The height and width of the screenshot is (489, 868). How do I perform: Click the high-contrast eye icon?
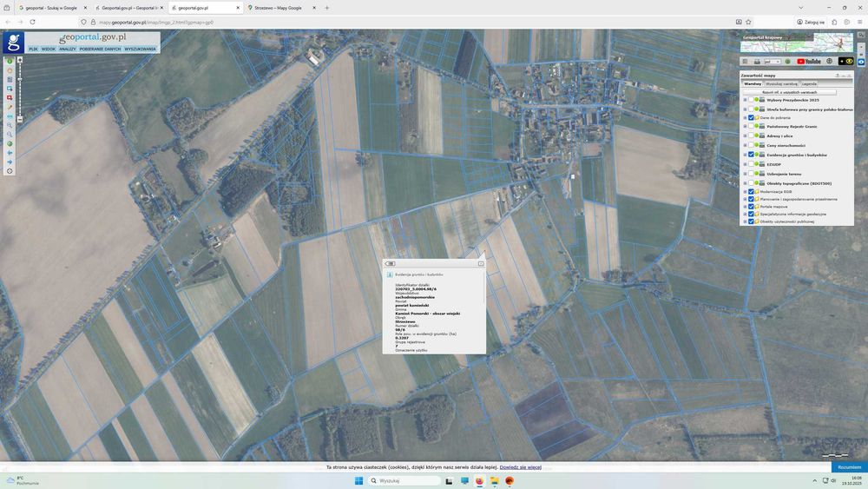[849, 62]
